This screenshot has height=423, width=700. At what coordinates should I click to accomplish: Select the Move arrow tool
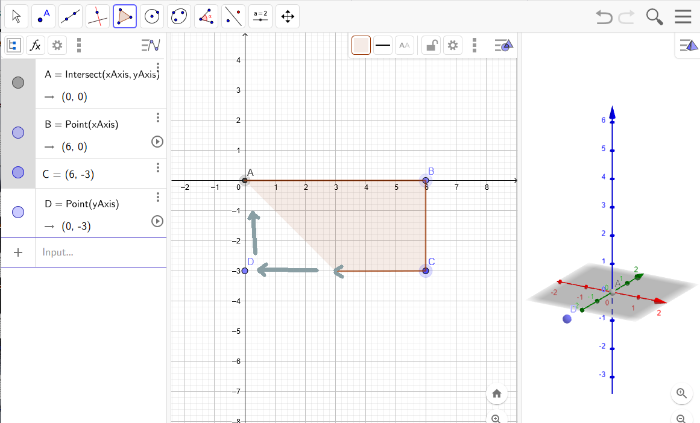[17, 17]
